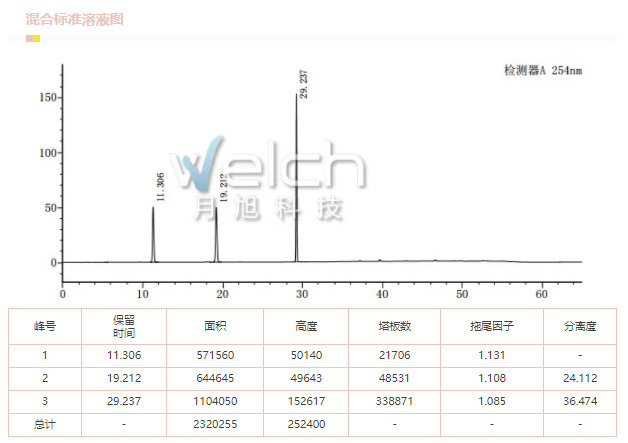Click tailing factor 1.131
Screen dimensions: 628x443
492,355
